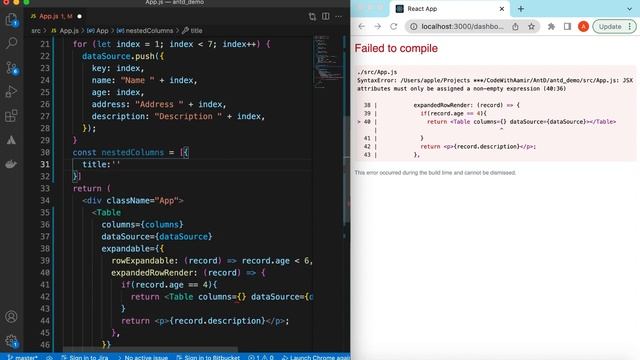Share this page icon in address bar
Viewport: 640px width, 360px height.
pyautogui.click(x=516, y=27)
